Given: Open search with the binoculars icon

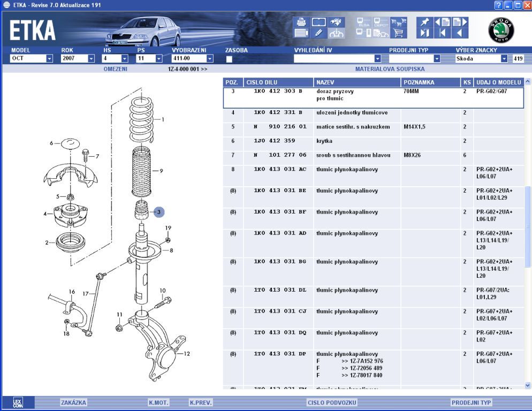Looking at the screenshot, I should click(x=336, y=22).
